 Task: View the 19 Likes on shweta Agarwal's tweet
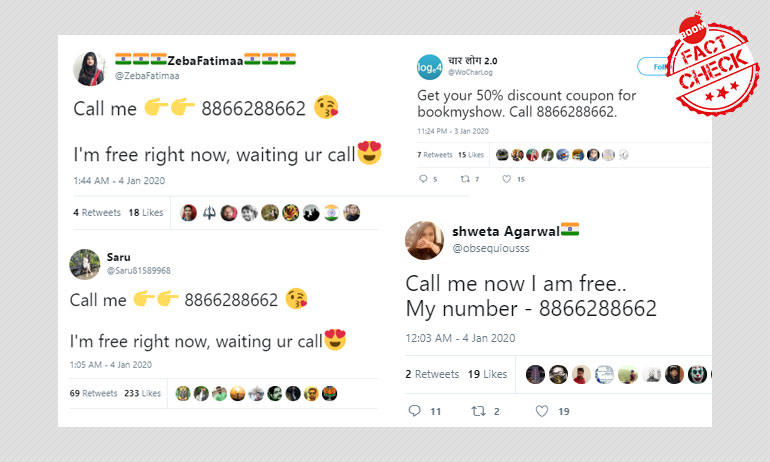[x=487, y=374]
